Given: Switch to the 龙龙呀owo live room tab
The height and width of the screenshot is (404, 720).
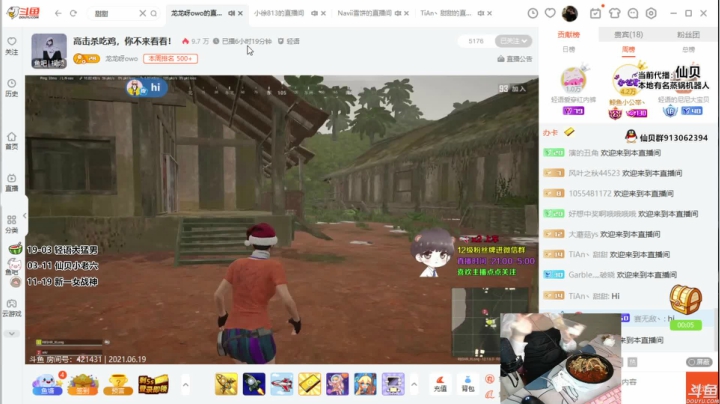Looking at the screenshot, I should pos(197,13).
